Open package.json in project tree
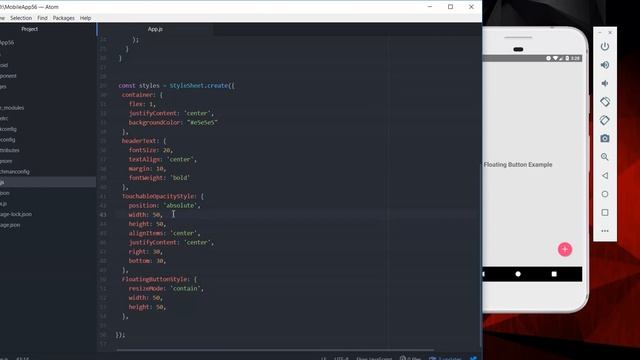Viewport: 640px width, 360px height. coord(10,224)
